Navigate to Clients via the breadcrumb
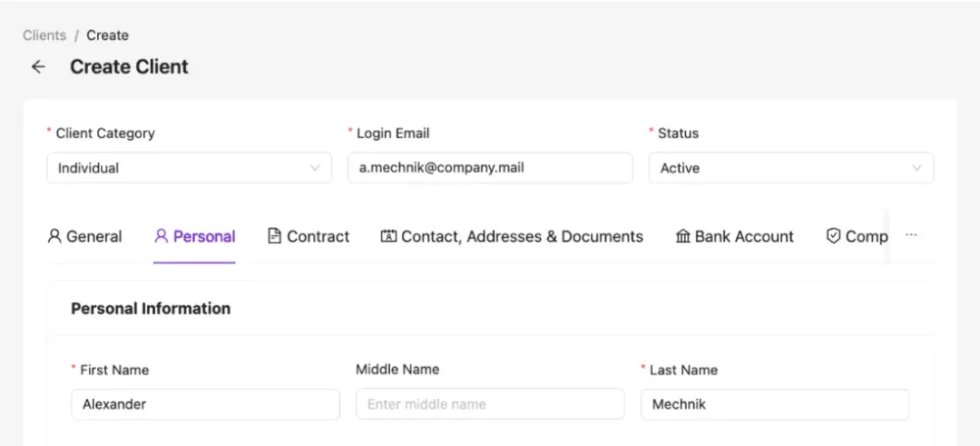This screenshot has height=446, width=980. (44, 35)
